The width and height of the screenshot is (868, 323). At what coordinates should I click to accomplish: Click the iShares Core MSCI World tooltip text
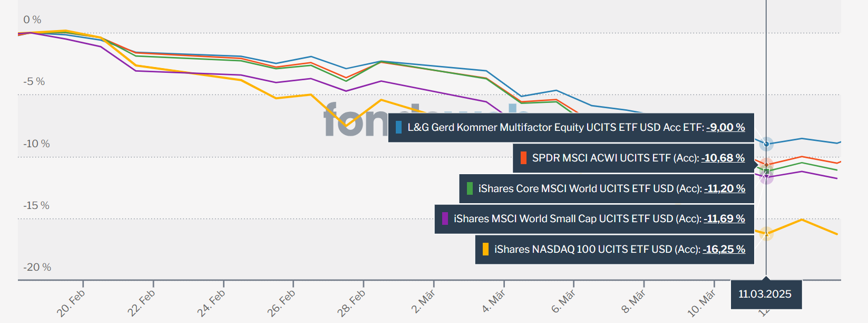tap(590, 188)
